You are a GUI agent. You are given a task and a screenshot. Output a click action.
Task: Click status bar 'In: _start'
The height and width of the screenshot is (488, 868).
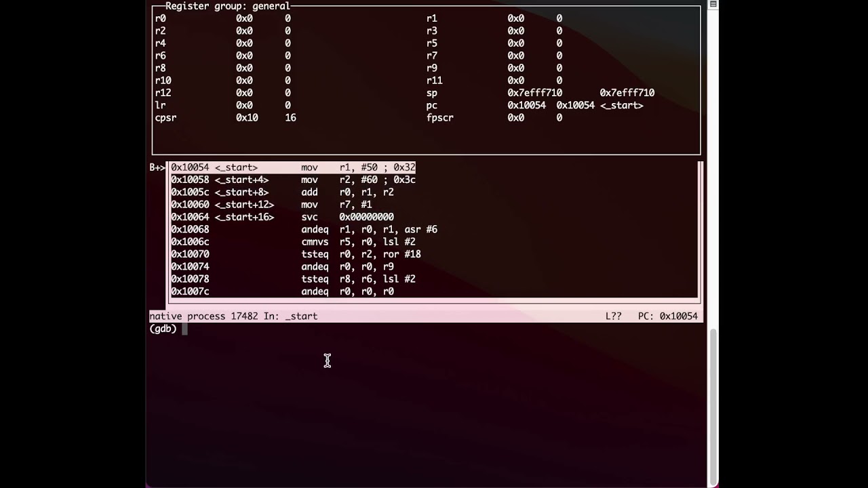(x=290, y=317)
